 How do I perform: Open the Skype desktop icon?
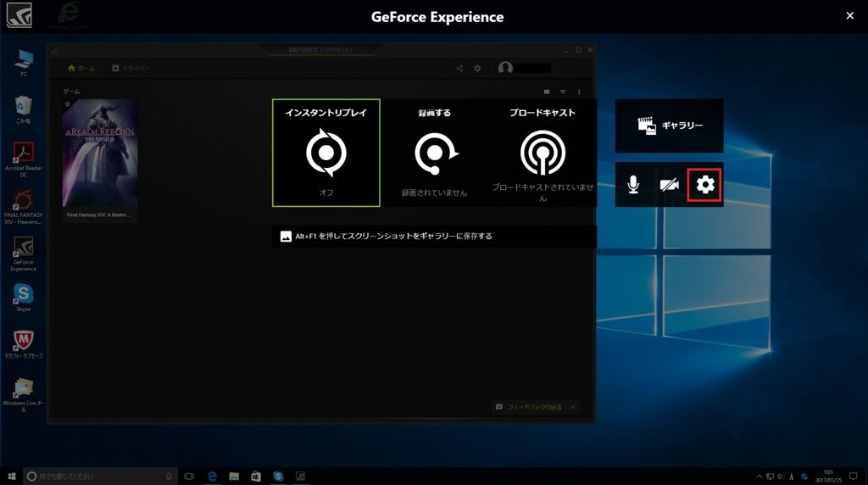(x=23, y=298)
